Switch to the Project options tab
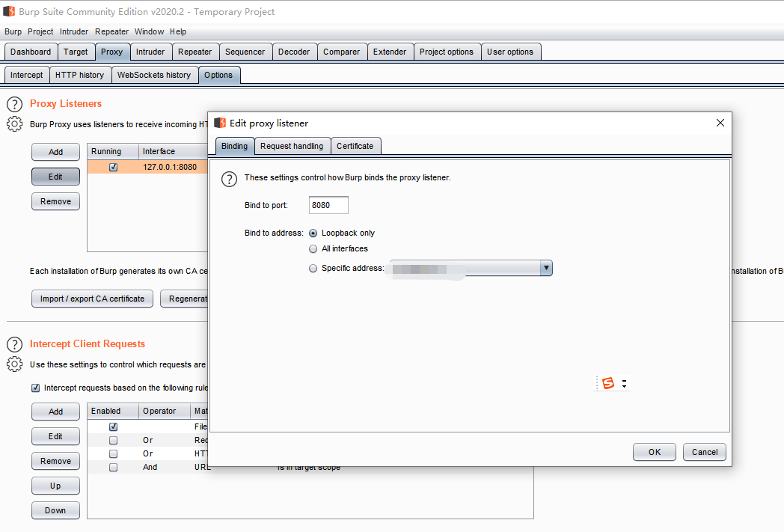Screen dimensions: 784x532 click(447, 52)
